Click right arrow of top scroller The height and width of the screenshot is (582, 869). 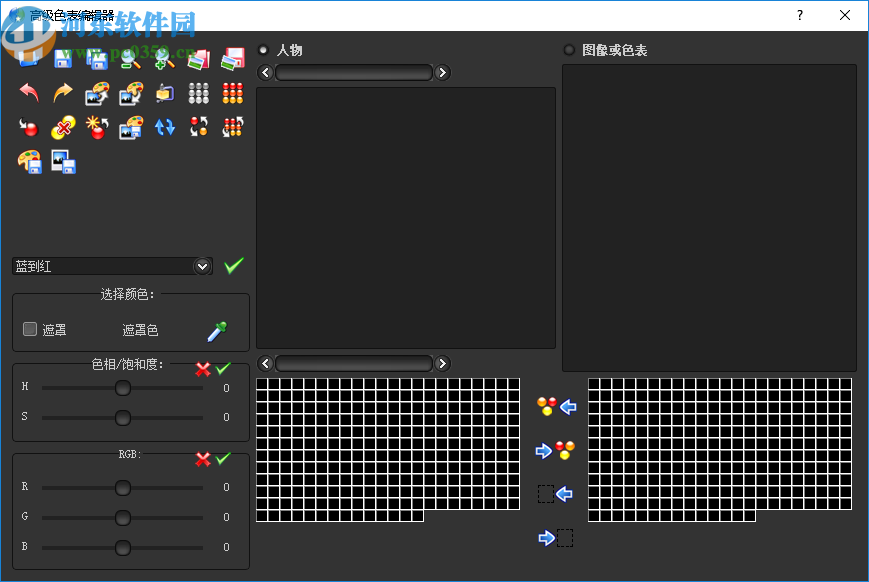coord(442,73)
